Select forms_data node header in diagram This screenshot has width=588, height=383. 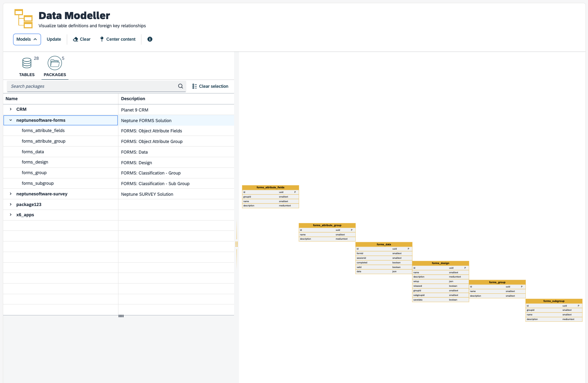pos(384,245)
